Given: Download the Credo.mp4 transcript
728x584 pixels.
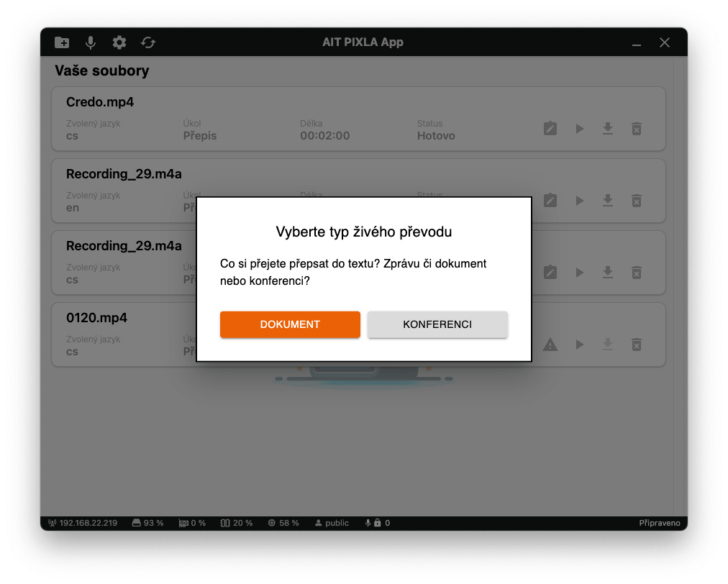Looking at the screenshot, I should [608, 129].
